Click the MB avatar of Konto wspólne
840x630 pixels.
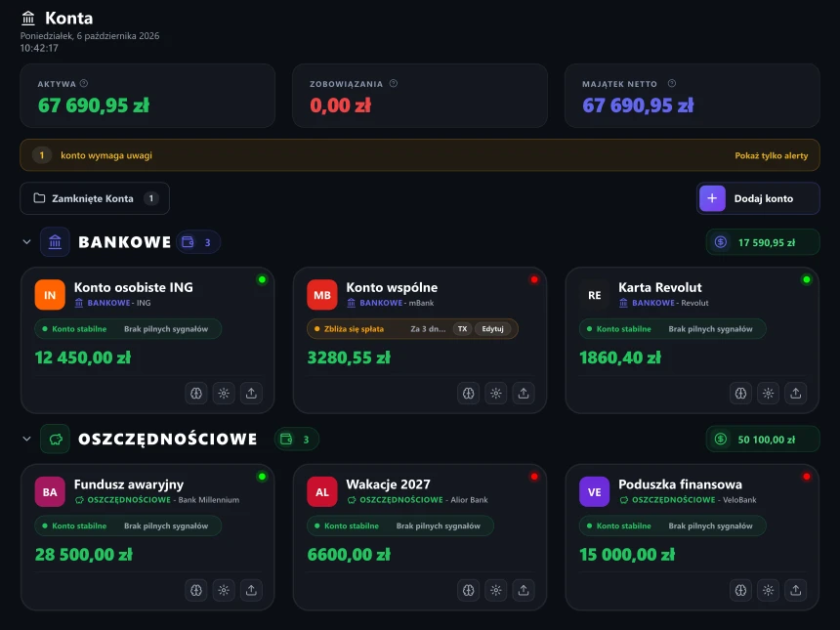322,295
